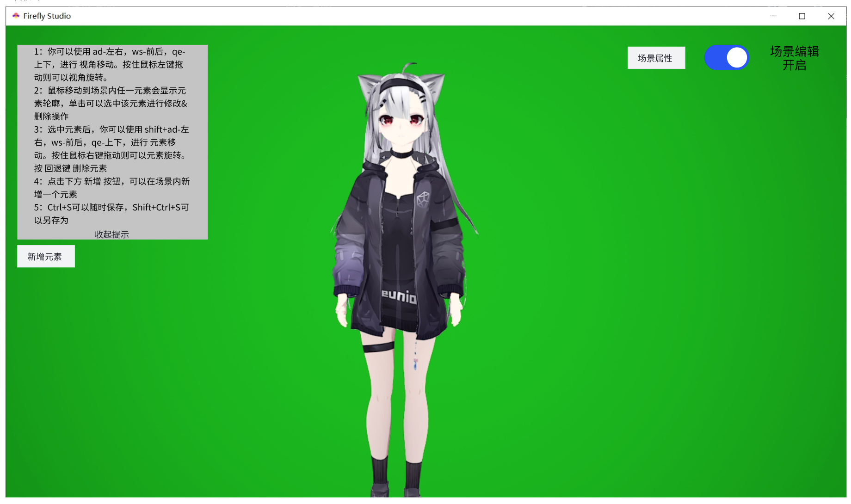This screenshot has height=504, width=851.
Task: Click the character's black choker
Action: point(401,153)
